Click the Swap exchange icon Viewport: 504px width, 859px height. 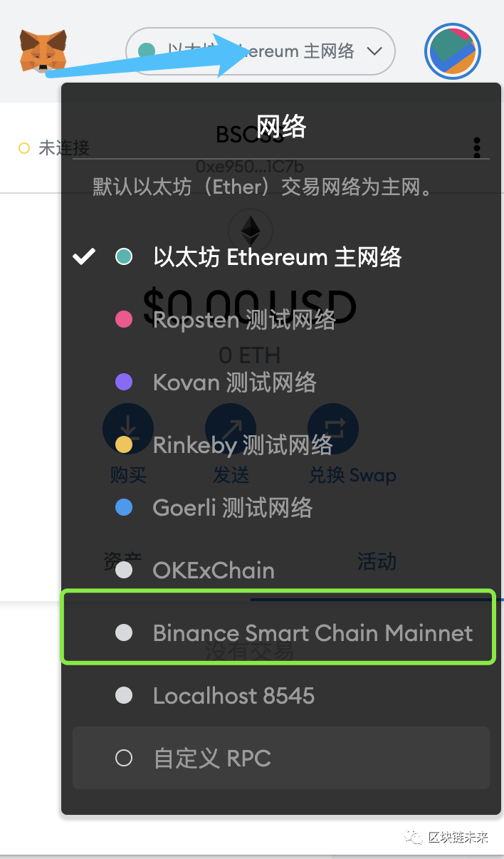coord(333,428)
